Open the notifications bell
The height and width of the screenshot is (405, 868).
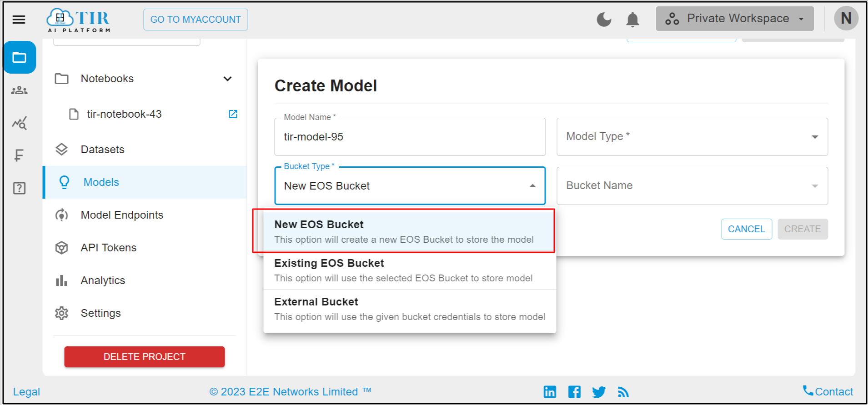click(632, 20)
